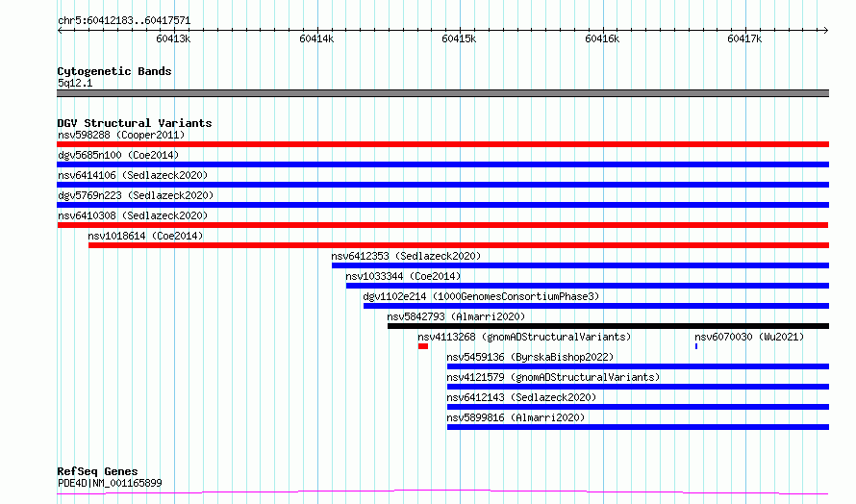Screen dimensions: 856x504
Task: Select the blue bar under nsv1033344
Action: click(588, 286)
